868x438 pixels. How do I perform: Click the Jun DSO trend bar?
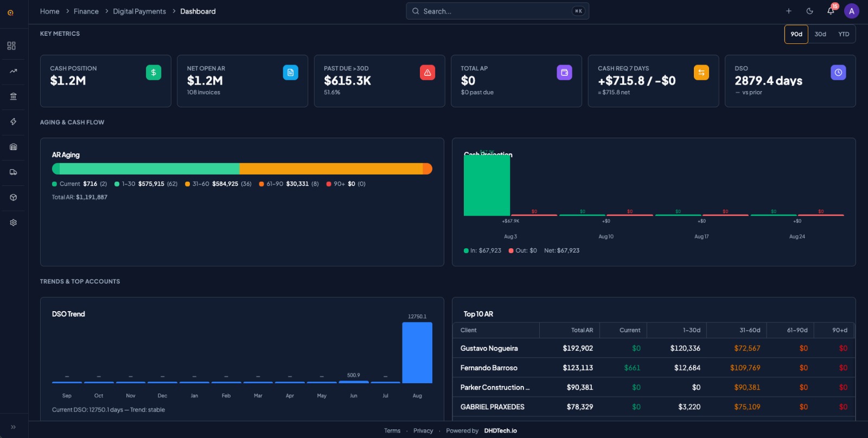point(354,382)
